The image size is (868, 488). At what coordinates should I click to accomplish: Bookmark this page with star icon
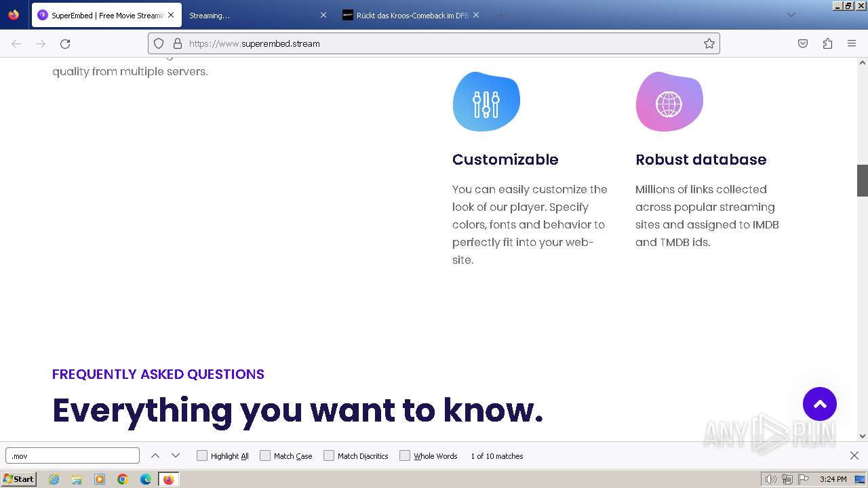coord(709,43)
